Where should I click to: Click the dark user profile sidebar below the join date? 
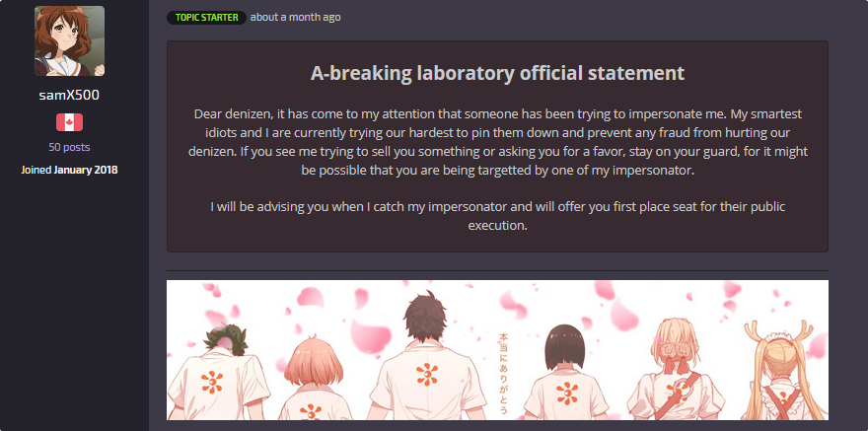(74, 305)
